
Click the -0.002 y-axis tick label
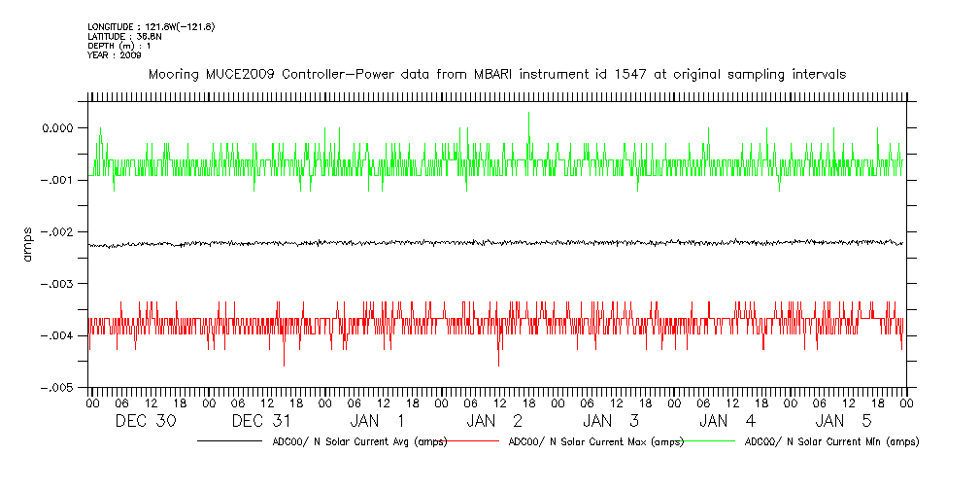52,231
